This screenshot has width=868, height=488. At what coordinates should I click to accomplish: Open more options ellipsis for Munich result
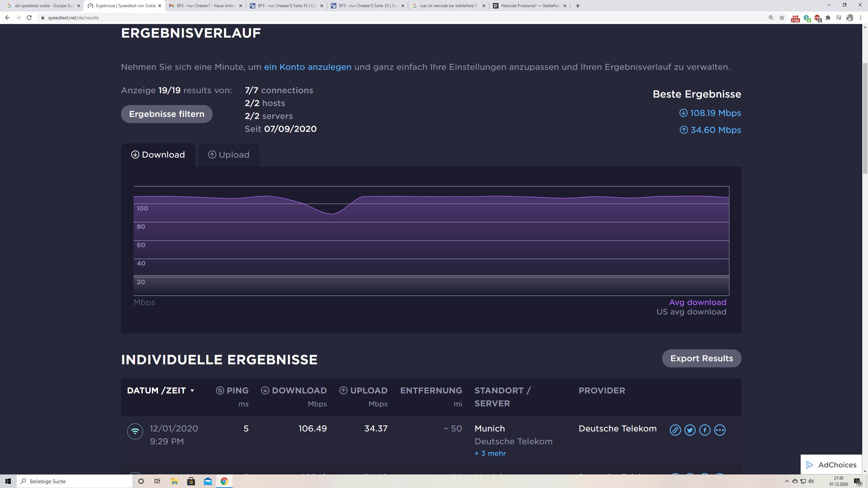[720, 430]
